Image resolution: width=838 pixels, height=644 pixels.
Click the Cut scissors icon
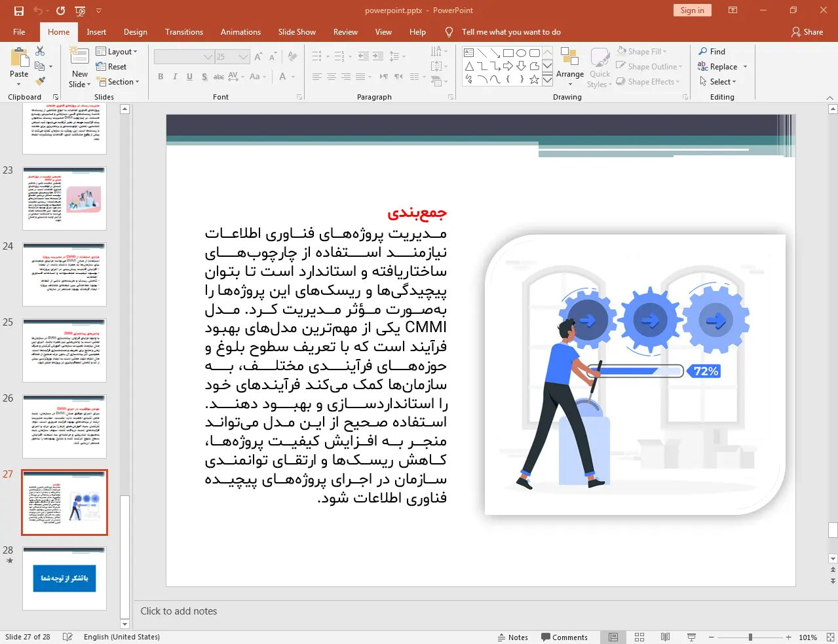40,51
